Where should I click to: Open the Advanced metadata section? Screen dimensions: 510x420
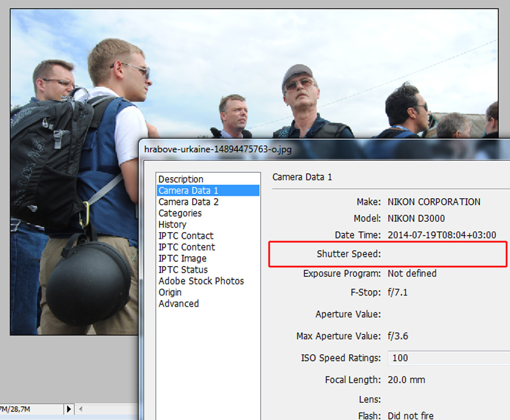[178, 304]
